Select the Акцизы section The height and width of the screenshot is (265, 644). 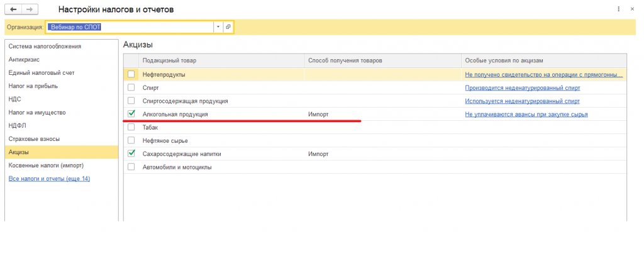(x=62, y=152)
